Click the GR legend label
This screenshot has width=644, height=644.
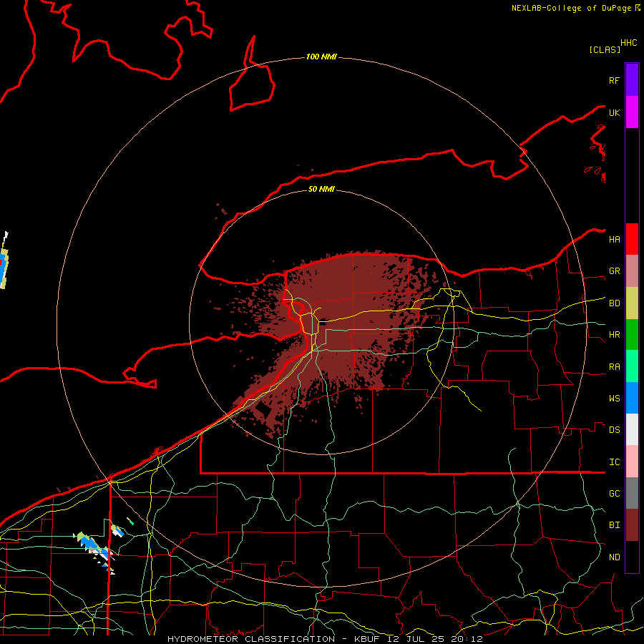tap(615, 271)
